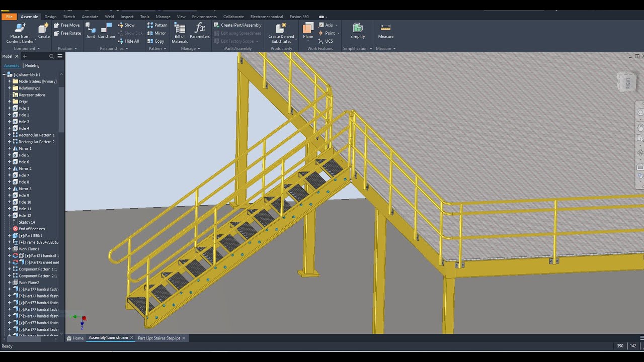Screen dimensions: 644x362
Task: Expand the Origin folder node
Action: tap(9, 102)
